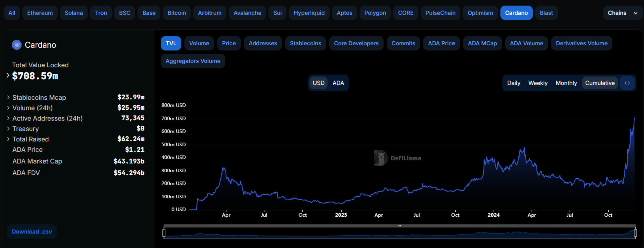
Task: Switch to the Base chain
Action: pos(149,13)
